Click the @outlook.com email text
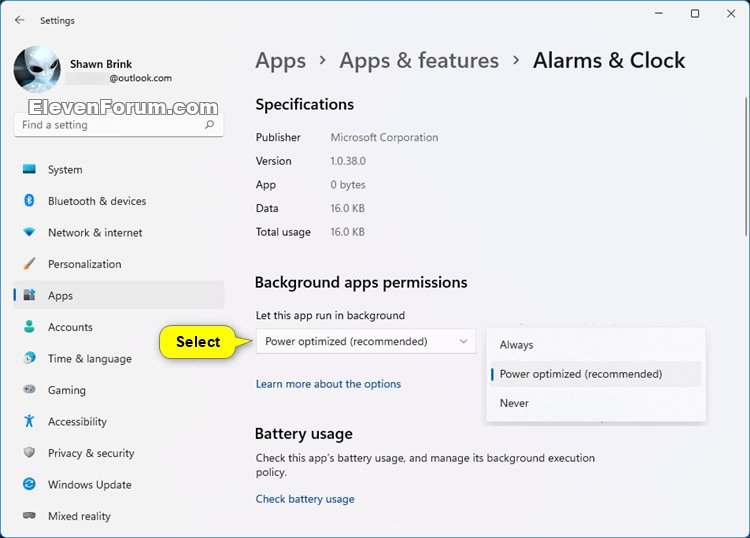This screenshot has height=538, width=750. pyautogui.click(x=141, y=78)
